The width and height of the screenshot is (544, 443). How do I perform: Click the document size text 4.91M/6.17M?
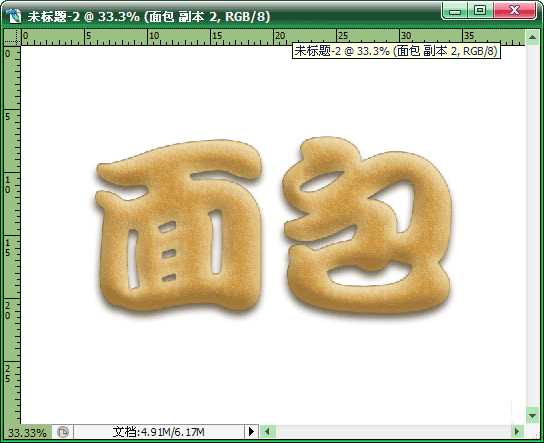tap(158, 432)
